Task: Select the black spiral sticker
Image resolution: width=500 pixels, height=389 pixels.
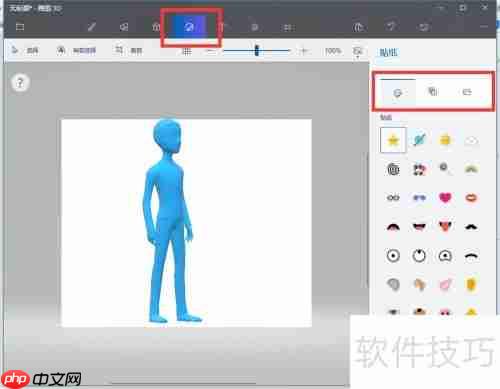Action: tap(393, 169)
